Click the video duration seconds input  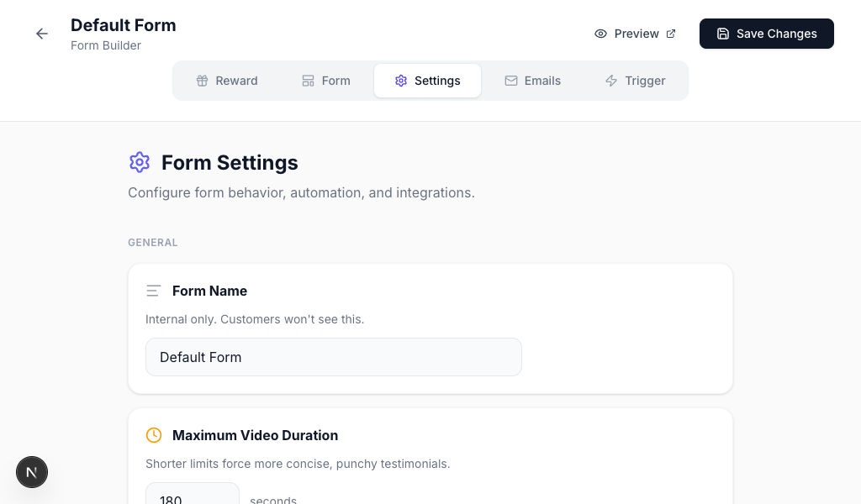pos(192,496)
